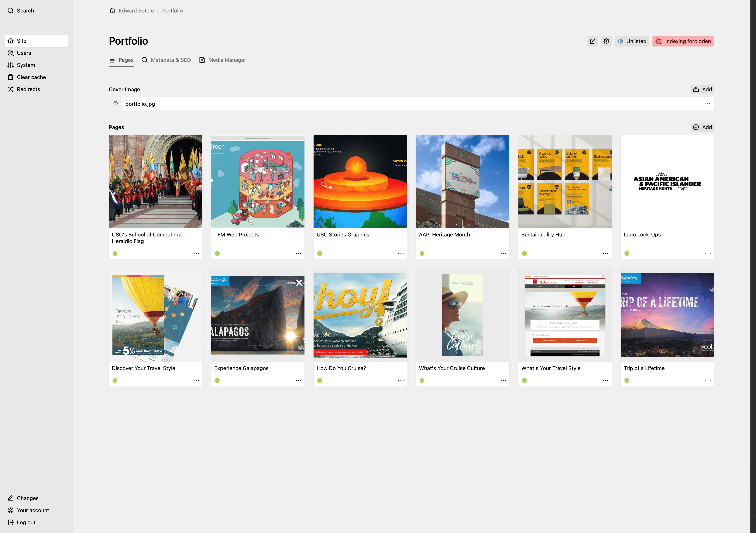Open options for How Do You Cruise? card
This screenshot has height=533, width=756.
tap(401, 381)
